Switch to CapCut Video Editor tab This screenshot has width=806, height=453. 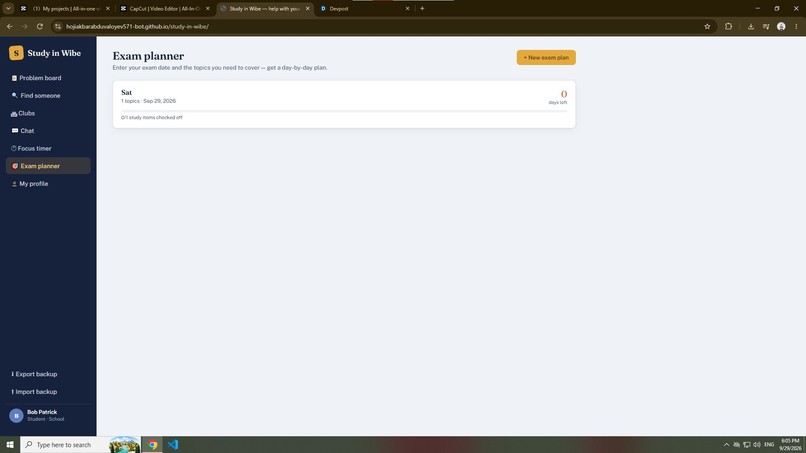[x=164, y=9]
